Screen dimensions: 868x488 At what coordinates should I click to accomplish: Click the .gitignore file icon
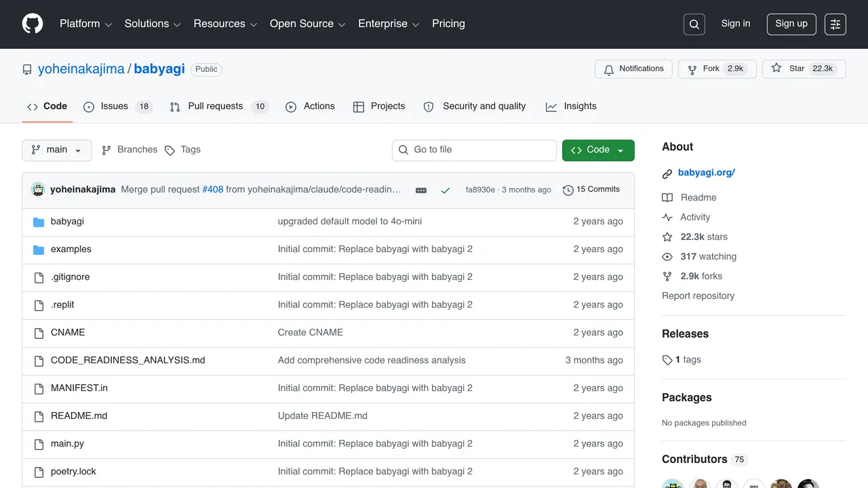[39, 277]
